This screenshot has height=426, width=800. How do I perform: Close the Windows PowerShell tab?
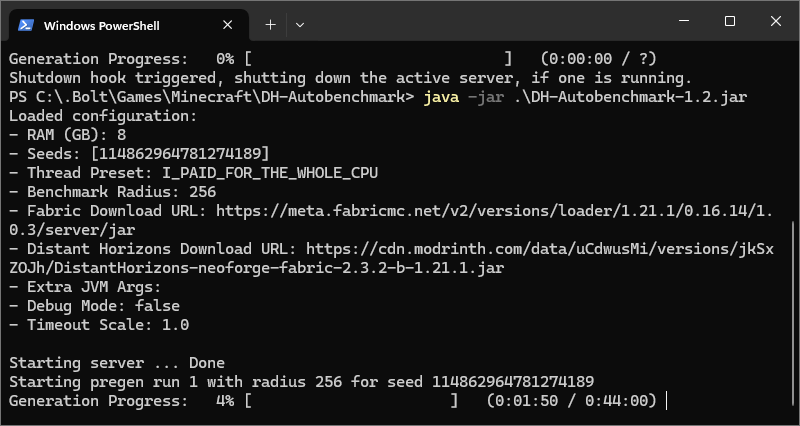228,25
